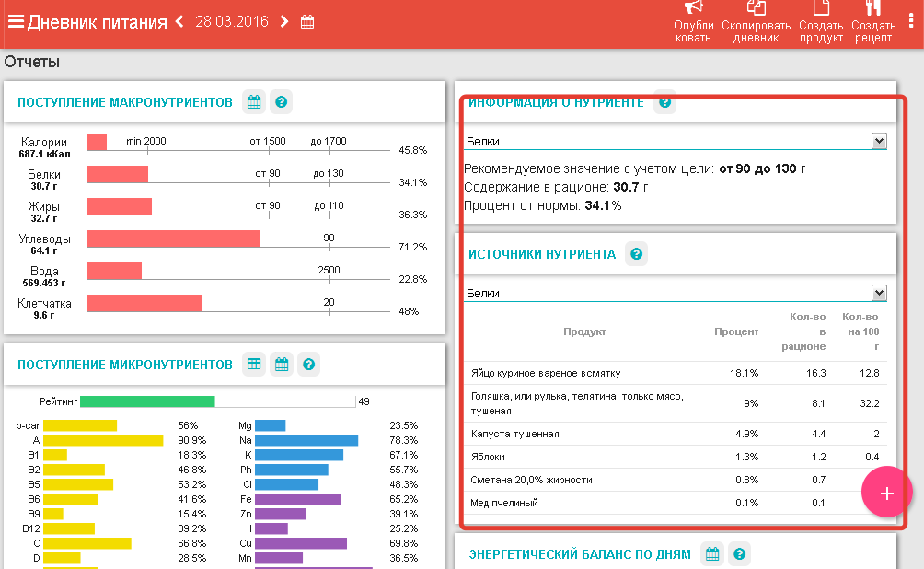
Task: Click Создать рецепт fork-and-knife button
Action: [x=872, y=21]
